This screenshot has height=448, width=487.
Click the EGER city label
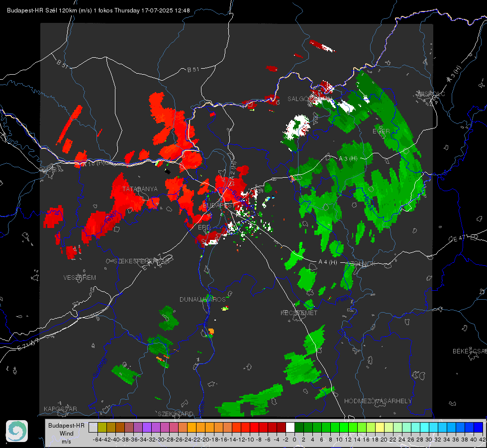(x=381, y=131)
